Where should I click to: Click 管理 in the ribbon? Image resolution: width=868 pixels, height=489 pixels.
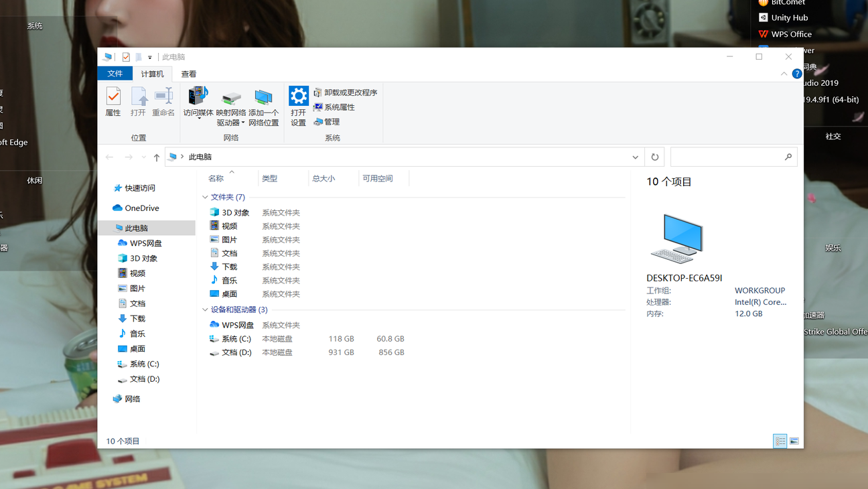[326, 122]
